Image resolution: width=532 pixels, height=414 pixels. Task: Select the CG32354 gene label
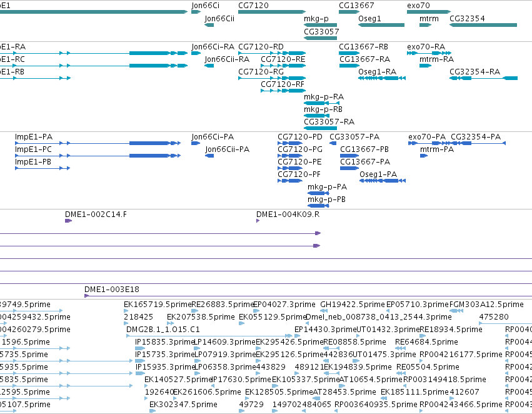click(467, 18)
